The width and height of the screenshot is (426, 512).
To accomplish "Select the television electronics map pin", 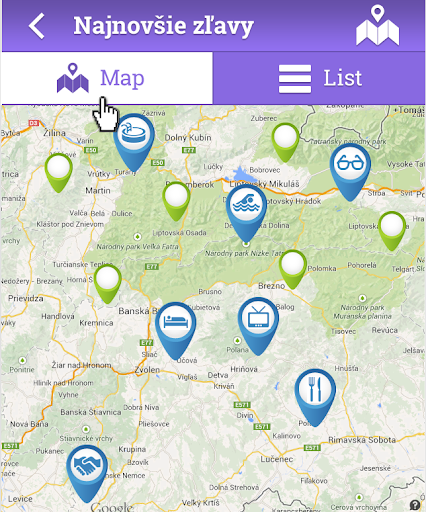I will tap(258, 326).
